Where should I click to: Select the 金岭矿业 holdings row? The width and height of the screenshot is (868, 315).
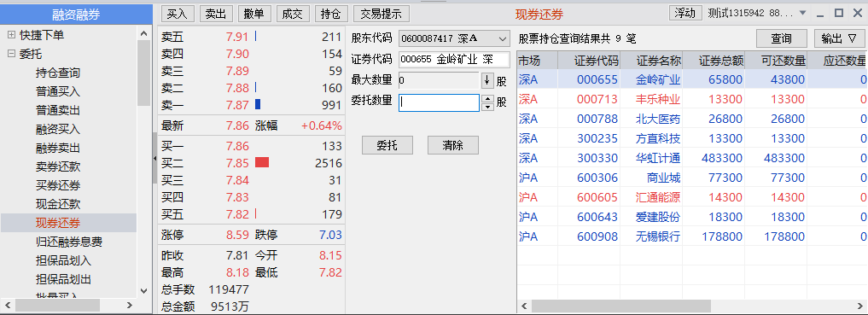click(692, 79)
